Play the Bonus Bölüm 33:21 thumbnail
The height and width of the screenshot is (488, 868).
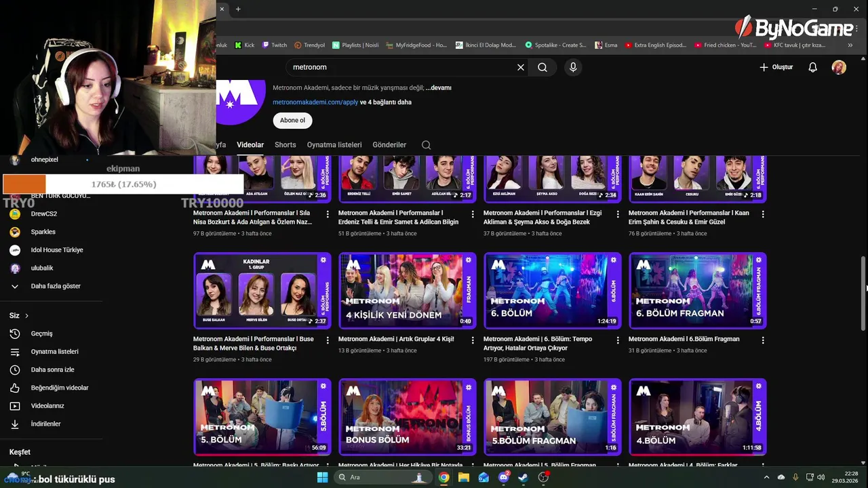tap(408, 417)
